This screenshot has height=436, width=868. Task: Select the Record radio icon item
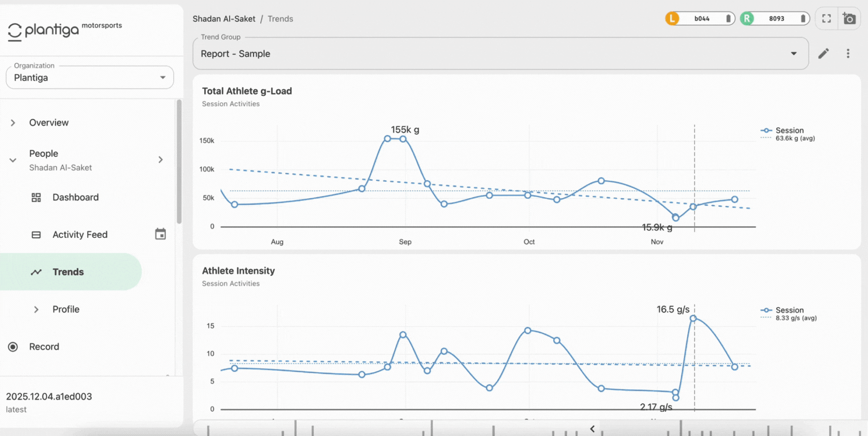[x=13, y=347]
